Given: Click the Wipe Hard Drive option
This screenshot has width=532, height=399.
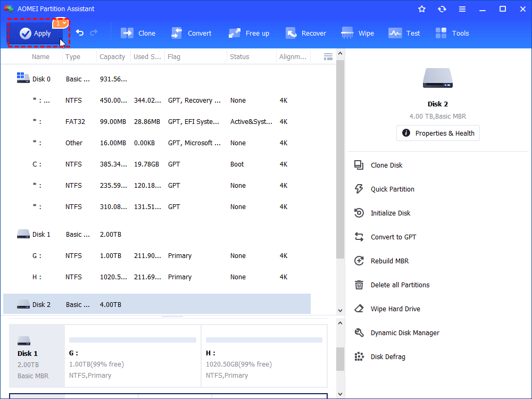Looking at the screenshot, I should 387,309.
